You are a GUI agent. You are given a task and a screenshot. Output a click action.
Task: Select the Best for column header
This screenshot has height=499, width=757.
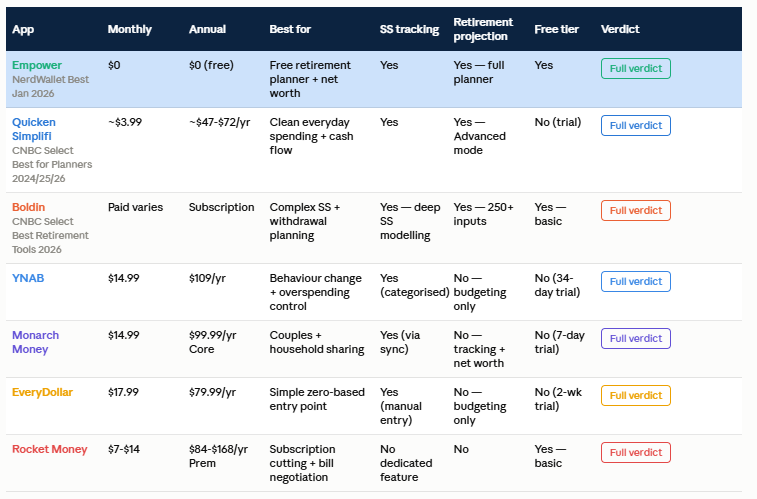pyautogui.click(x=290, y=29)
